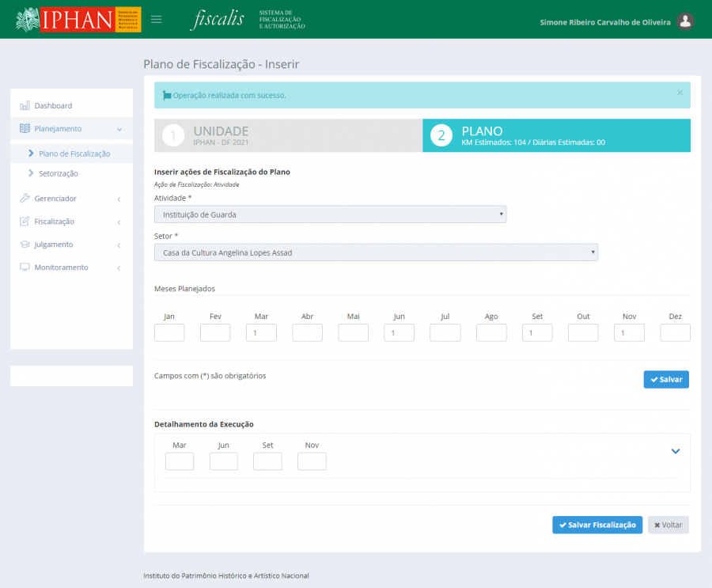The image size is (712, 588).
Task: Open the Atividade dropdown
Action: coord(330,214)
